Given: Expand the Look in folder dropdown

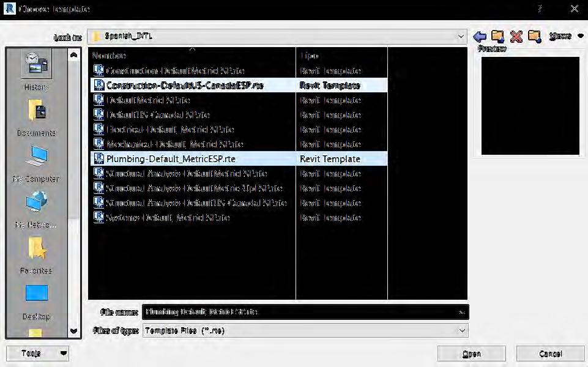Looking at the screenshot, I should pos(461,36).
